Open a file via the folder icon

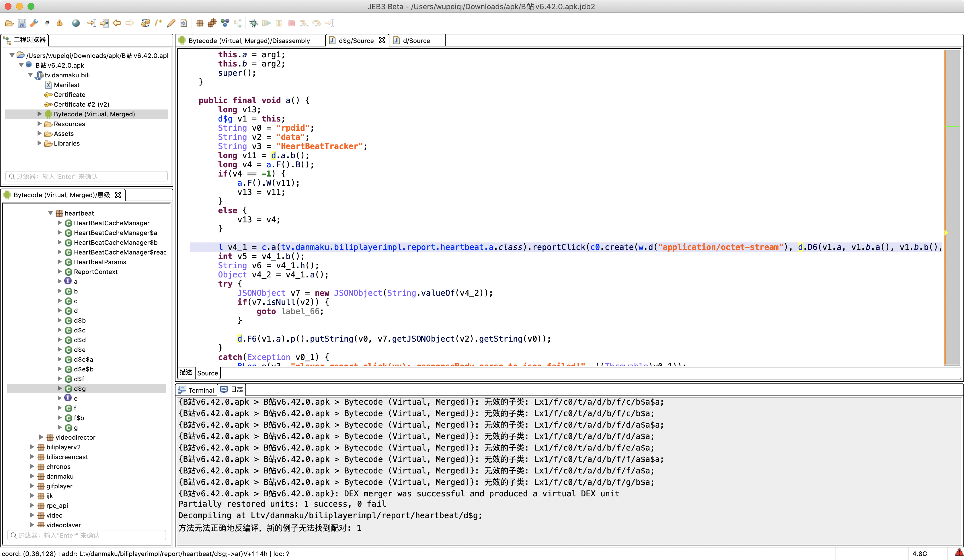(x=9, y=23)
